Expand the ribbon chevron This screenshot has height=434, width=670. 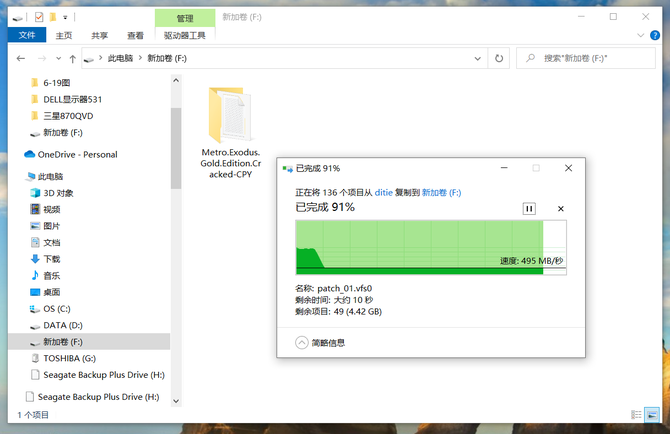click(x=640, y=35)
